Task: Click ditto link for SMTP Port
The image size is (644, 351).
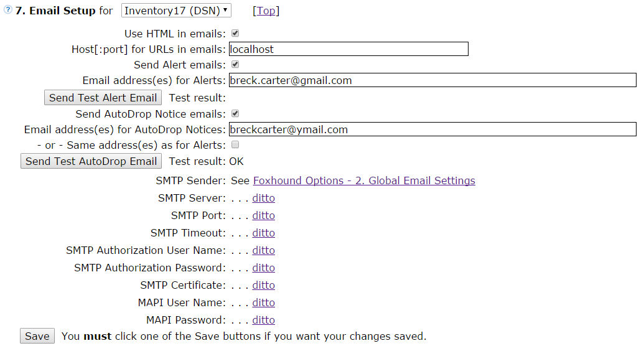Action: click(263, 215)
